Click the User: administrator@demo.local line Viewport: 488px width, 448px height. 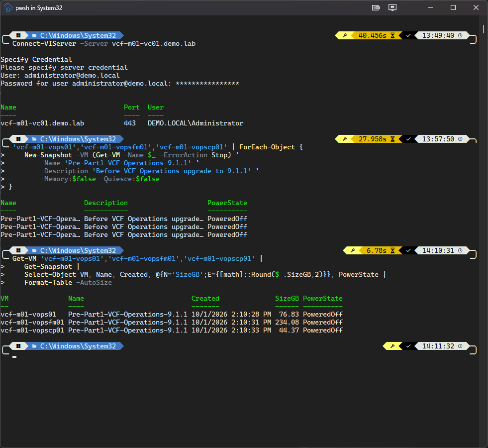60,75
